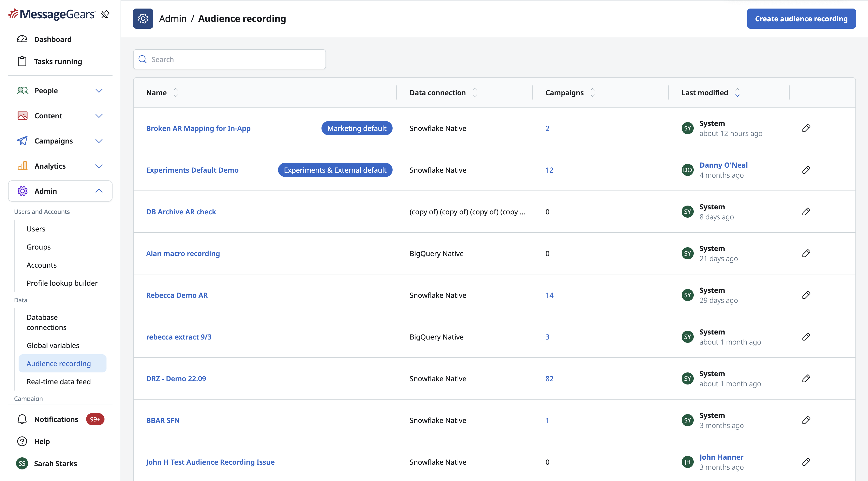
Task: Click the Content image icon
Action: pos(23,116)
